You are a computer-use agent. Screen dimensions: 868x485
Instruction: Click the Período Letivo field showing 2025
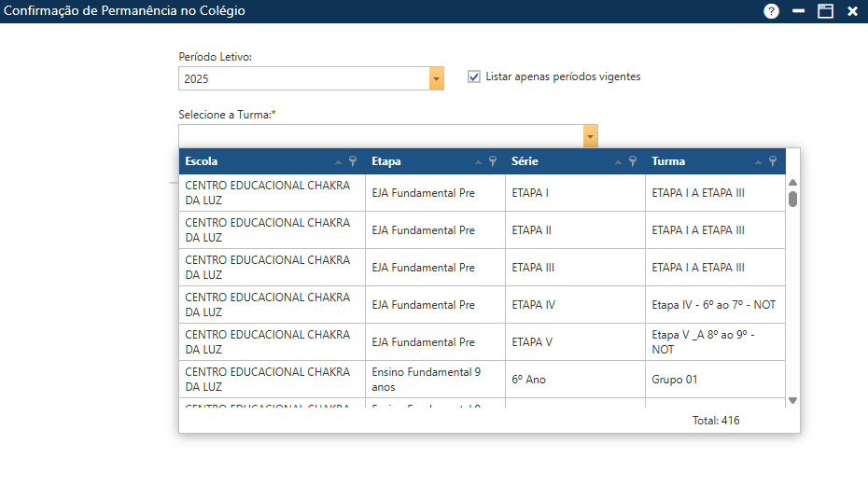303,79
